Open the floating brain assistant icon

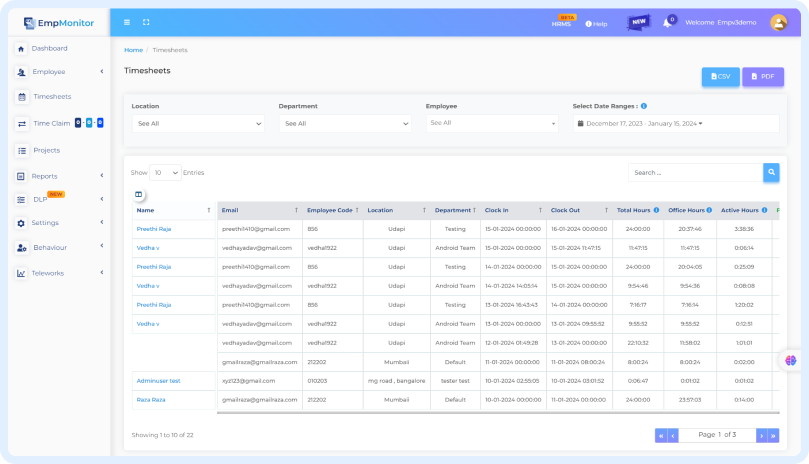[x=790, y=360]
